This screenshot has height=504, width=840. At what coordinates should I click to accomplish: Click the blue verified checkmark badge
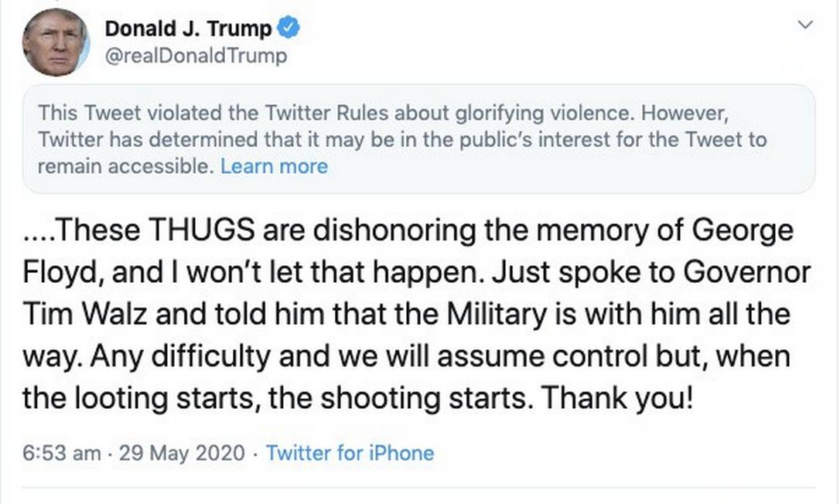(289, 29)
